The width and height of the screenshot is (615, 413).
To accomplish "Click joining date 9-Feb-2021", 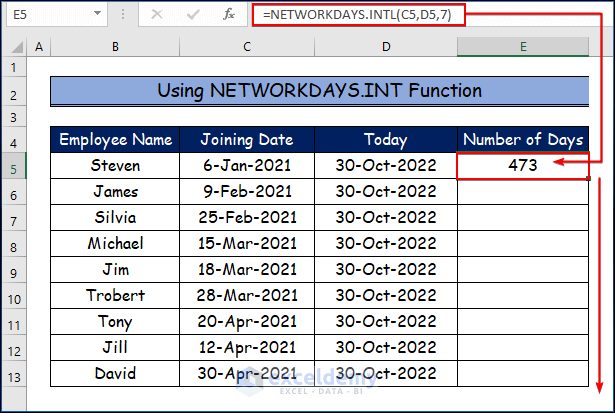I will click(x=247, y=191).
